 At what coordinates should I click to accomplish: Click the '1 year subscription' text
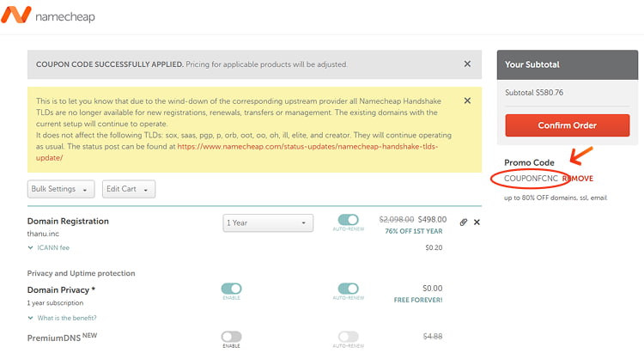coord(55,303)
